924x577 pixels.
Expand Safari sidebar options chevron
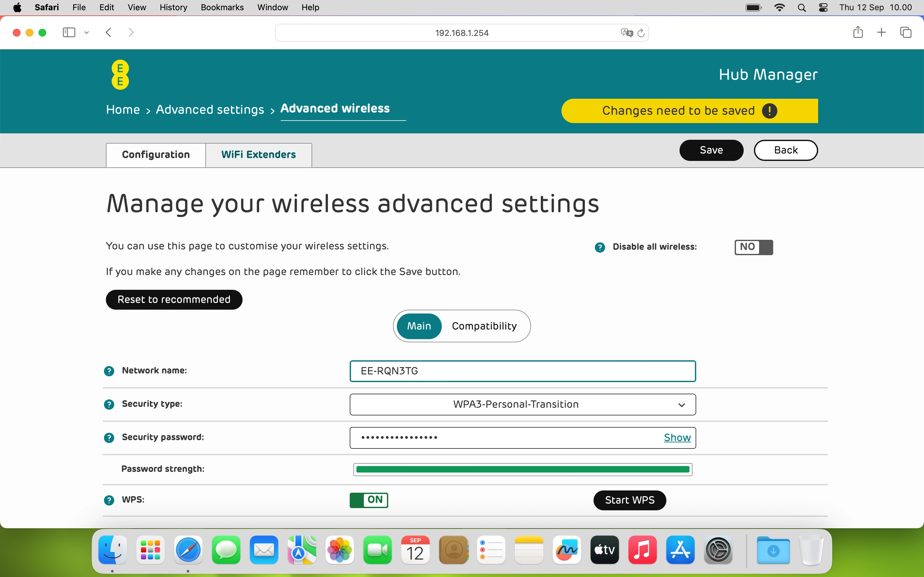87,33
